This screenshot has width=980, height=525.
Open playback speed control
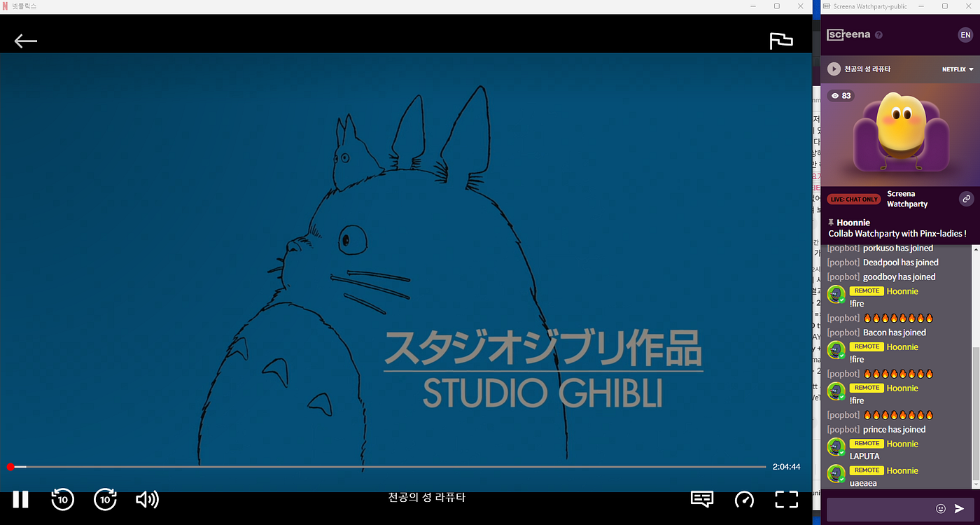pyautogui.click(x=744, y=499)
